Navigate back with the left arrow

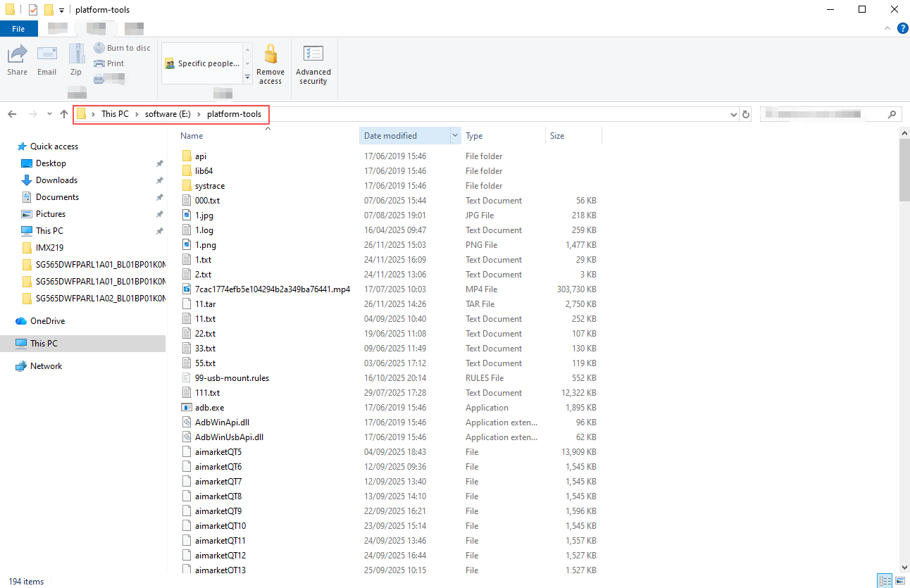click(12, 114)
